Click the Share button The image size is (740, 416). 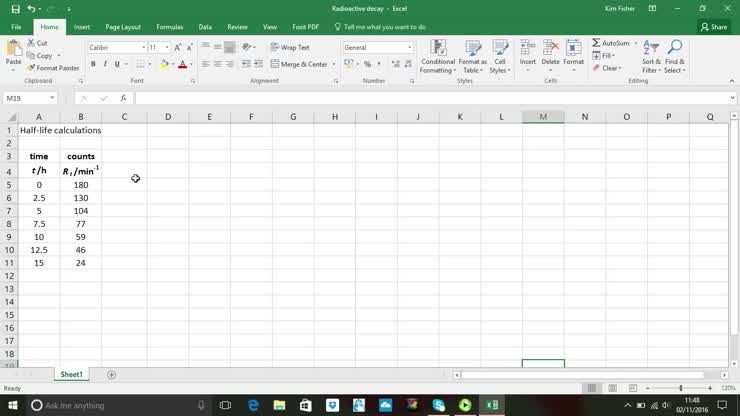714,27
